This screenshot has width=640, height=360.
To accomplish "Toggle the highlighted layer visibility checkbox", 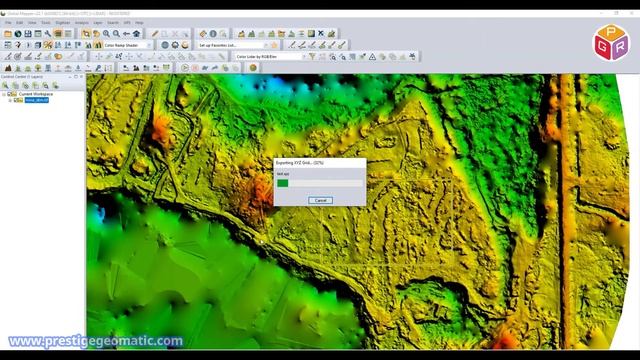I will pyautogui.click(x=16, y=100).
